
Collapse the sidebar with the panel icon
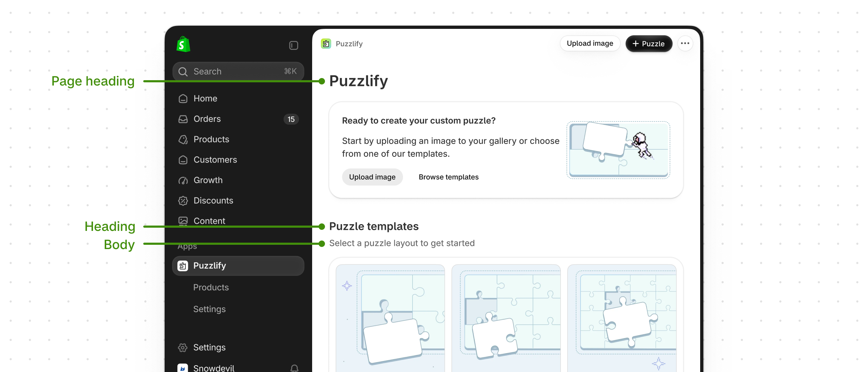294,45
